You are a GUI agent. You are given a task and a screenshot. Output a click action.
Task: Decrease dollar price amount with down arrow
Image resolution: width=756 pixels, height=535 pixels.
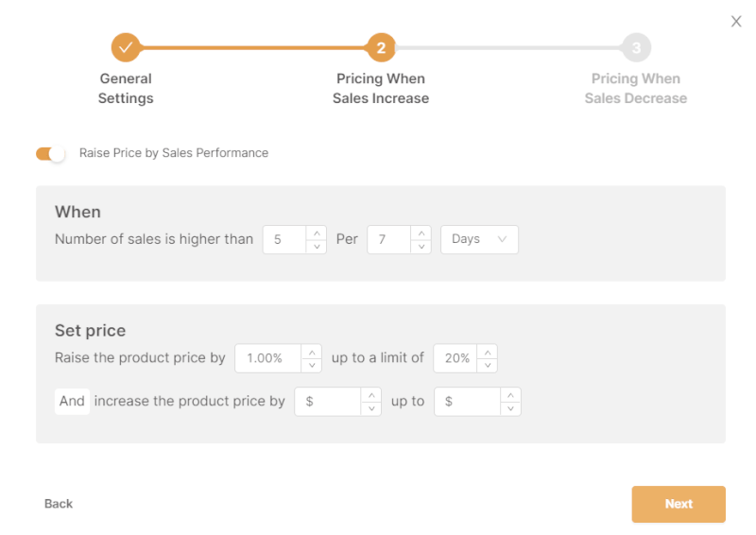371,408
